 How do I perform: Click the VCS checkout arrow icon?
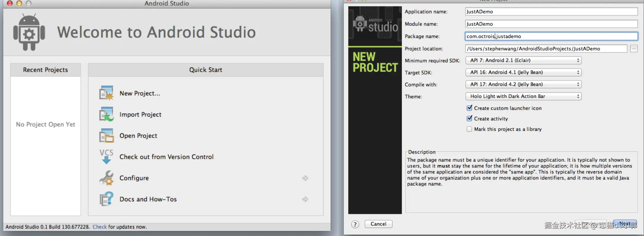pyautogui.click(x=106, y=157)
